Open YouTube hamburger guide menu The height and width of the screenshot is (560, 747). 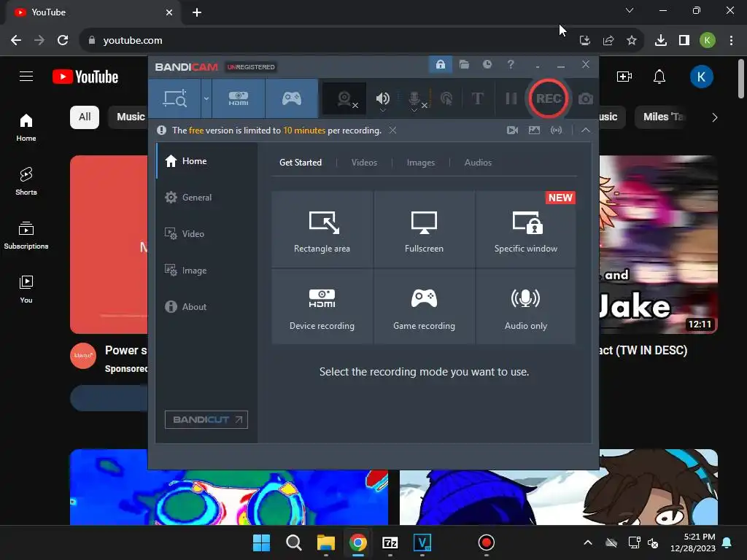(x=26, y=76)
